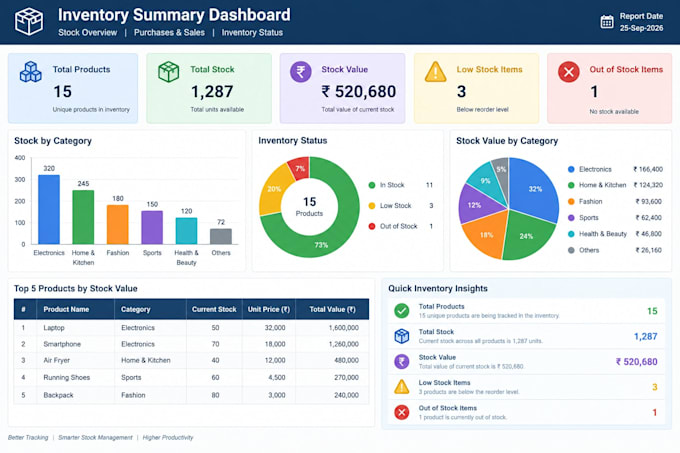The image size is (680, 453).
Task: Sort table by Product Name header
Action: (66, 309)
